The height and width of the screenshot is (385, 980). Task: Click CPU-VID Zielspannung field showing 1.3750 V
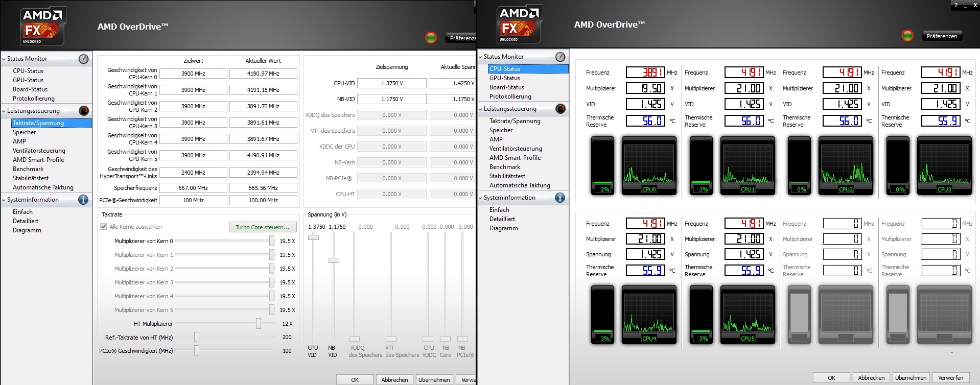392,83
